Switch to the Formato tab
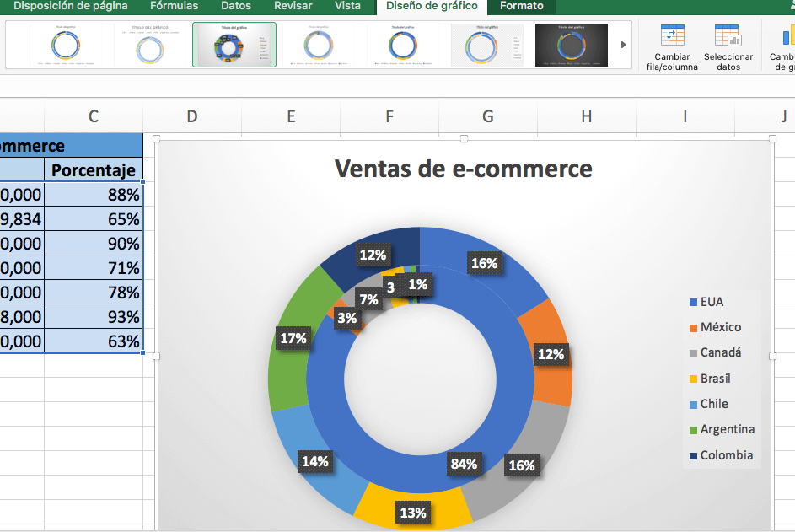The image size is (795, 532). (521, 5)
